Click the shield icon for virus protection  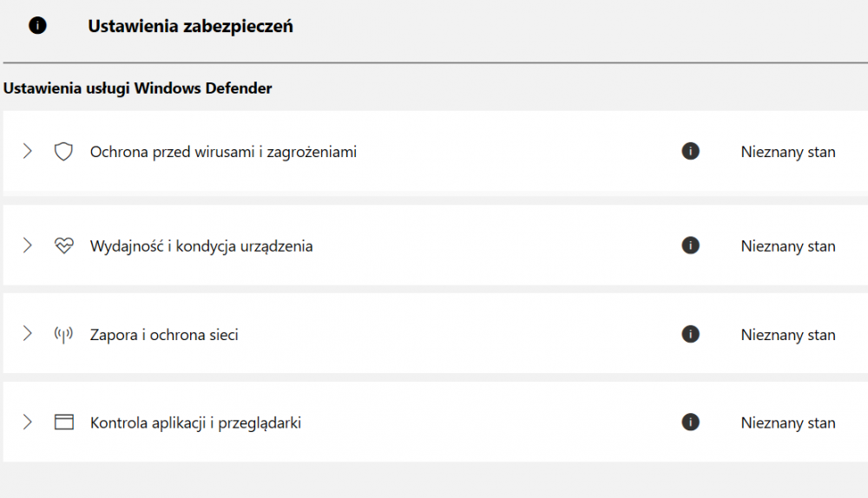(63, 152)
